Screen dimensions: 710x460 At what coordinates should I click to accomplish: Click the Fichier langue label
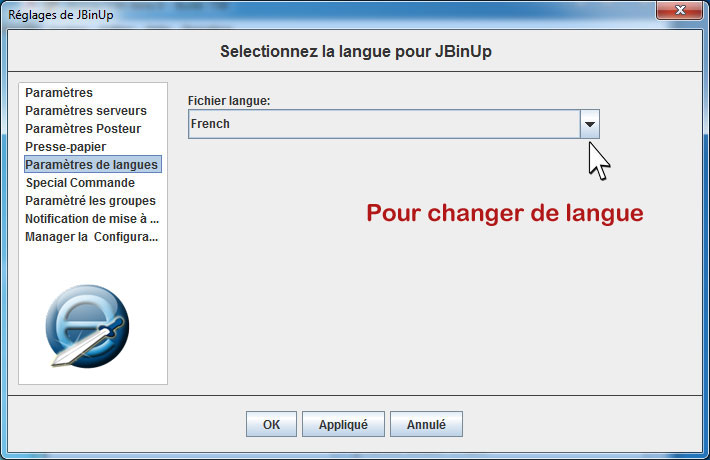229,101
